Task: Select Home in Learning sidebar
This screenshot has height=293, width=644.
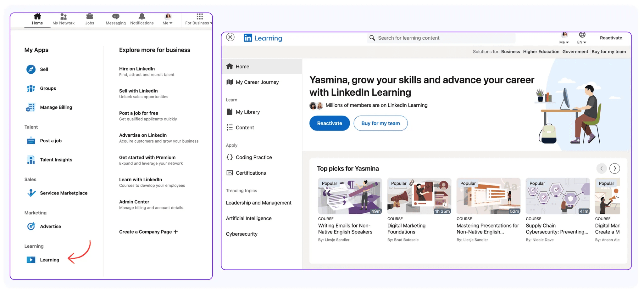Action: coord(262,66)
